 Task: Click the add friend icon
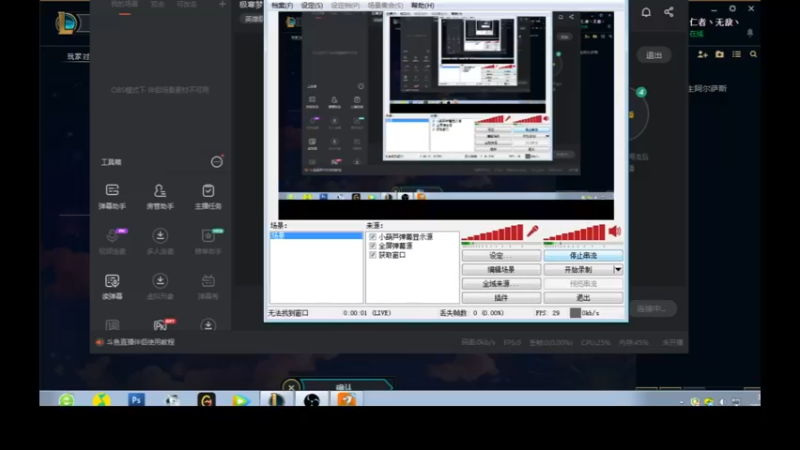point(703,54)
